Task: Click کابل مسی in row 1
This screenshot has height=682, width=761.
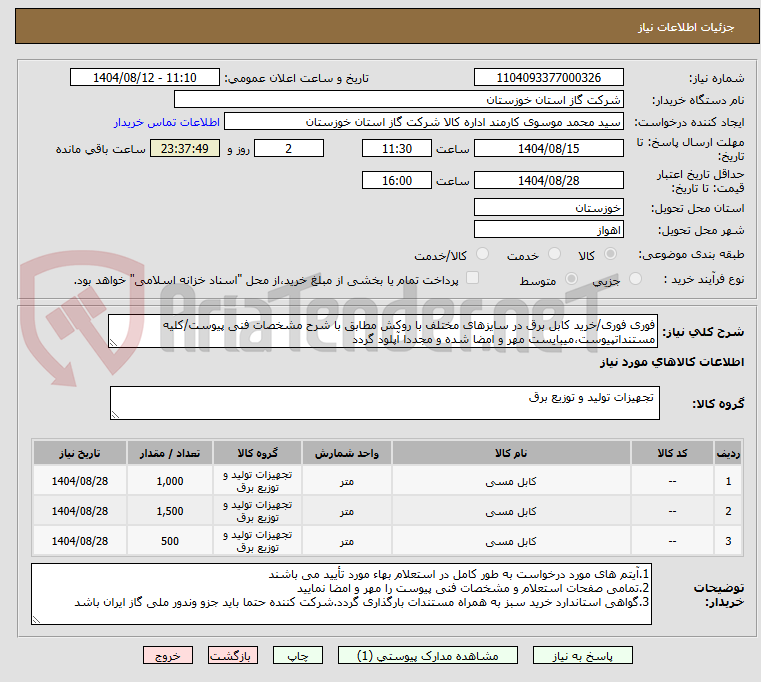Action: 511,481
